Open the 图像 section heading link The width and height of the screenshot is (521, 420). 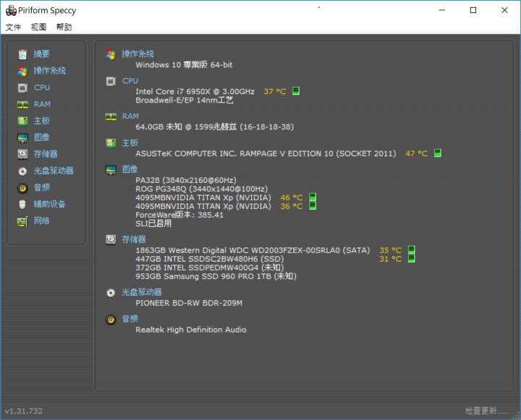coord(130,169)
